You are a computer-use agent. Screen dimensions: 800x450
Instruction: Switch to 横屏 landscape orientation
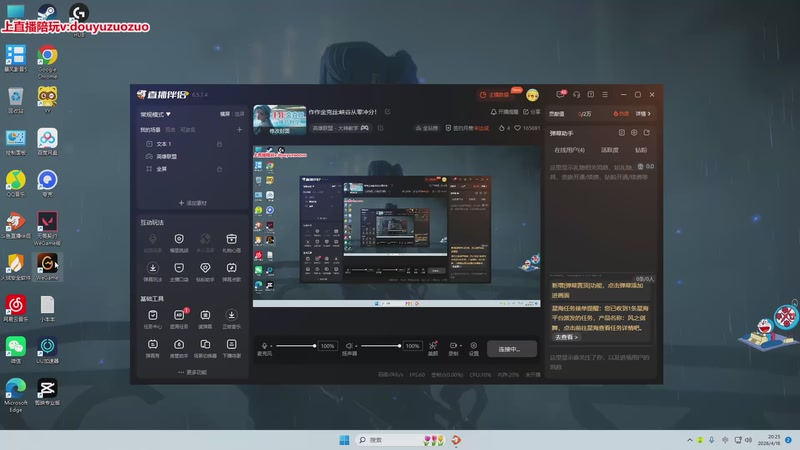225,114
